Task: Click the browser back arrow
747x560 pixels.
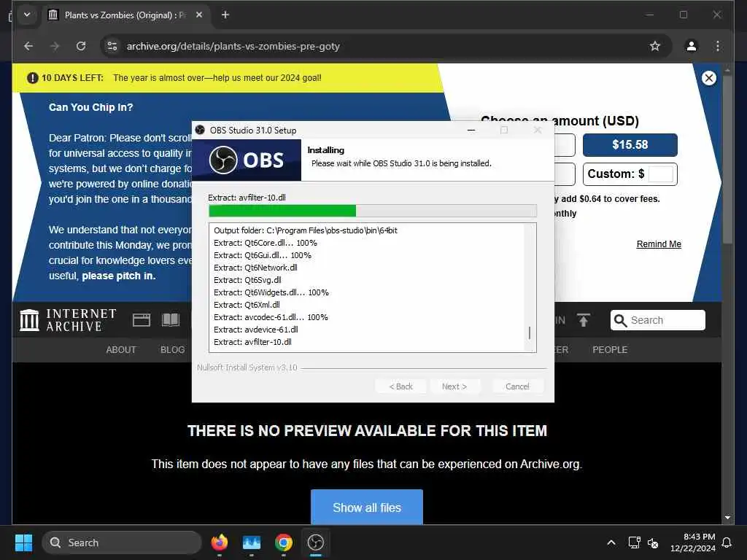Action: pos(28,46)
